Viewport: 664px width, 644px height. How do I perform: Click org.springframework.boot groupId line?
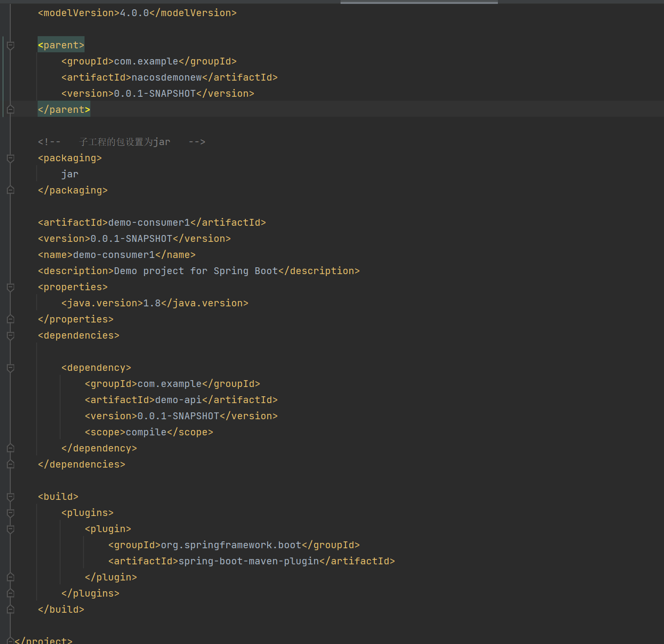point(234,545)
